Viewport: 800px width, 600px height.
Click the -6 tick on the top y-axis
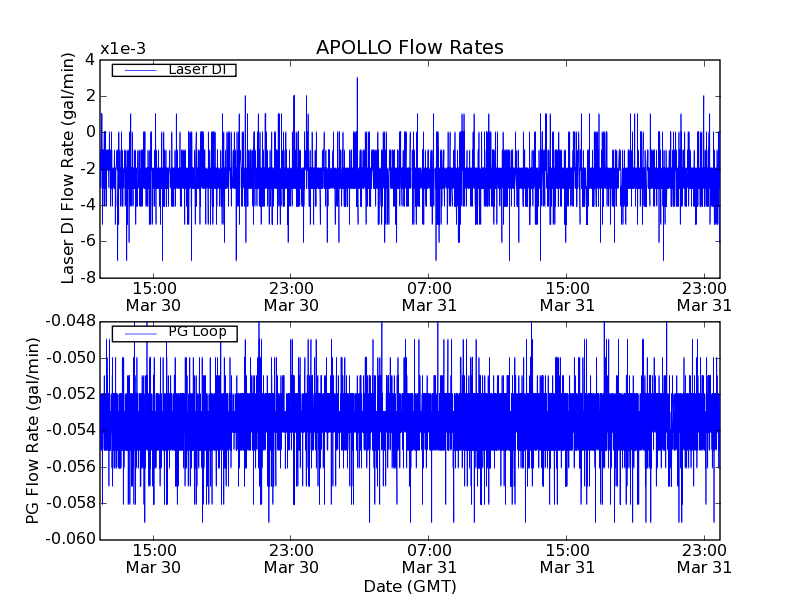(x=85, y=241)
